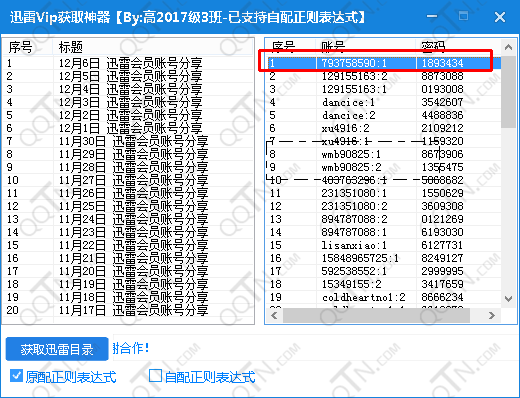
Task: Select row 11月29日 迅雷会员账号分享
Action: click(128, 154)
